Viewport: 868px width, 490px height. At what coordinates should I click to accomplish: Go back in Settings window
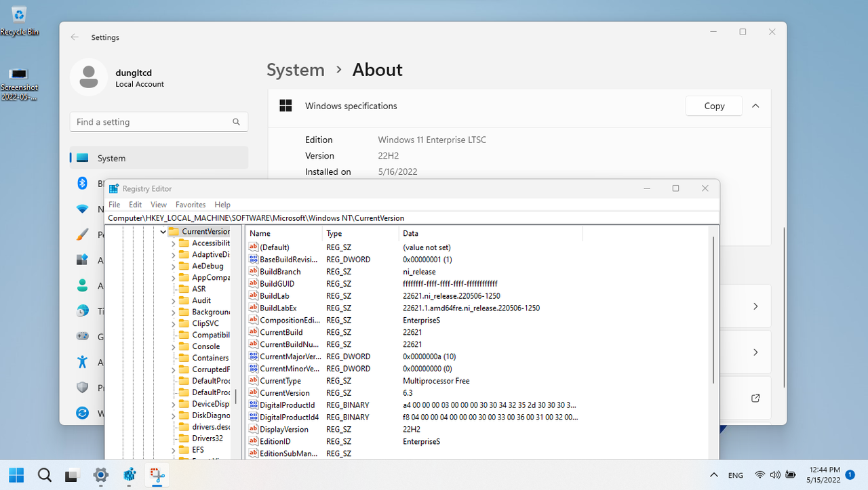click(75, 37)
